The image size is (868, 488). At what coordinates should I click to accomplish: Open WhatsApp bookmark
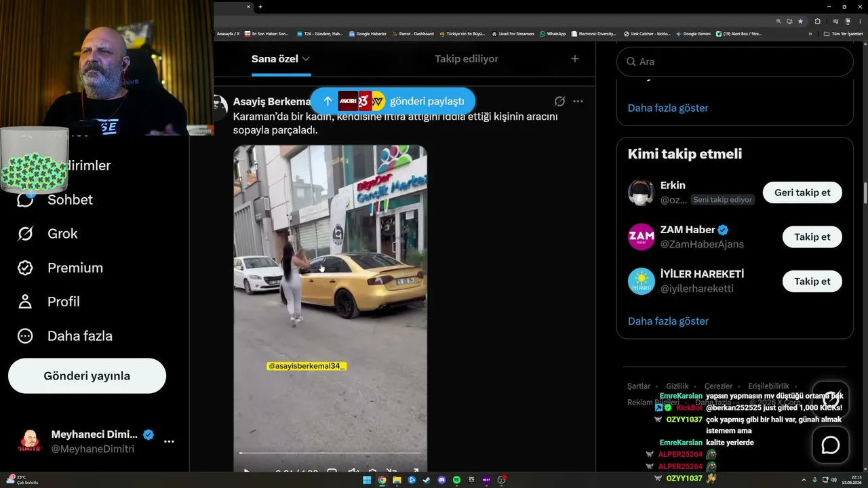coord(553,34)
